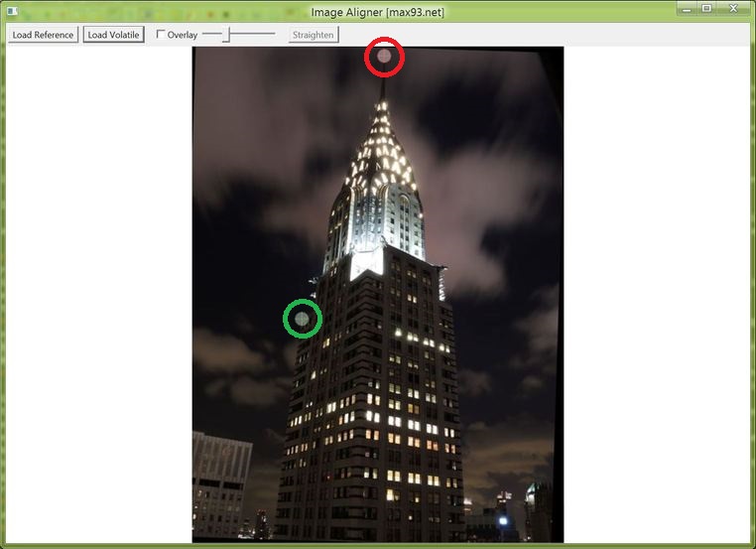Click the empty white canvas right of the photo
The image size is (756, 549).
tap(655, 298)
